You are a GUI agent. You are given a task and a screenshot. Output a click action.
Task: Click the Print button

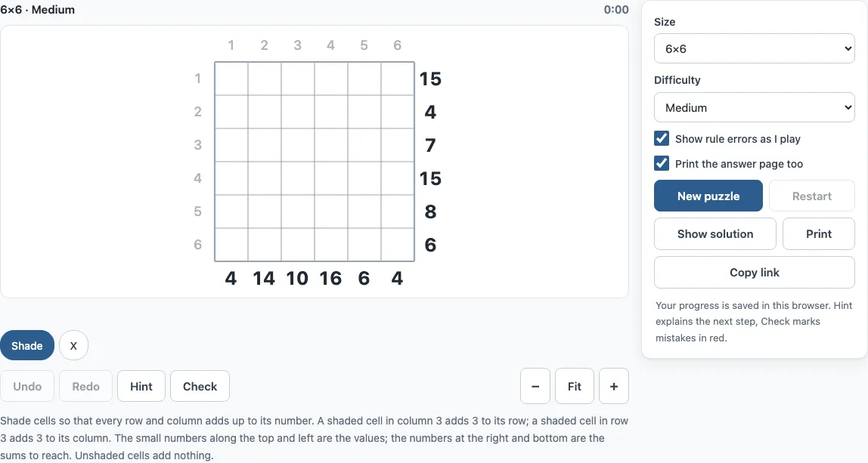[819, 234]
